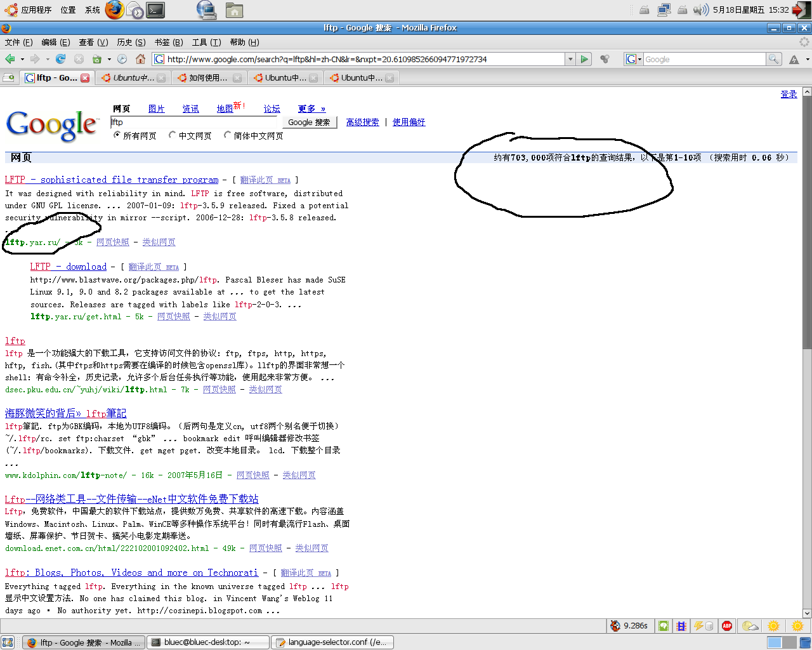812x650 pixels.
Task: Open the LFTP - sophisticated file transfer program result
Action: (112, 180)
